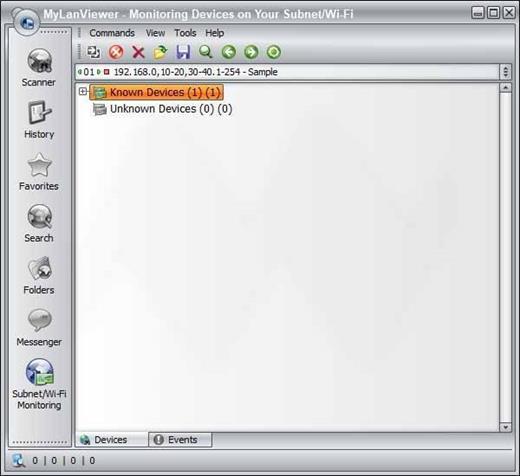Select Subnet/Wi-Fi Monitoring icon
The image size is (520, 476).
[39, 372]
